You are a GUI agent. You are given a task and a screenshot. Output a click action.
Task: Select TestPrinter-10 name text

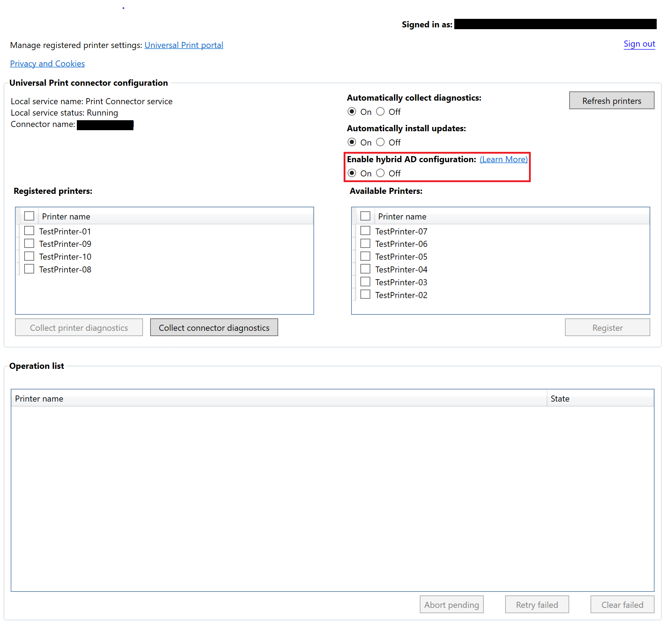click(x=65, y=257)
